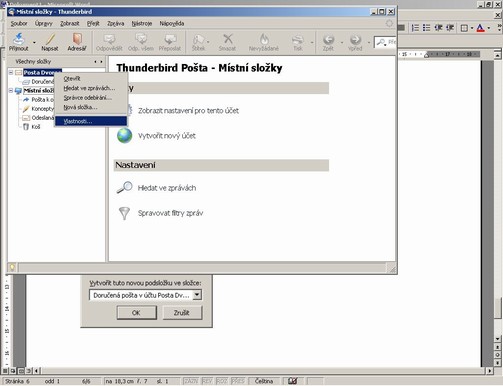Click the Smazat delete X icon
Image resolution: width=503 pixels, height=386 pixels.
(x=228, y=39)
